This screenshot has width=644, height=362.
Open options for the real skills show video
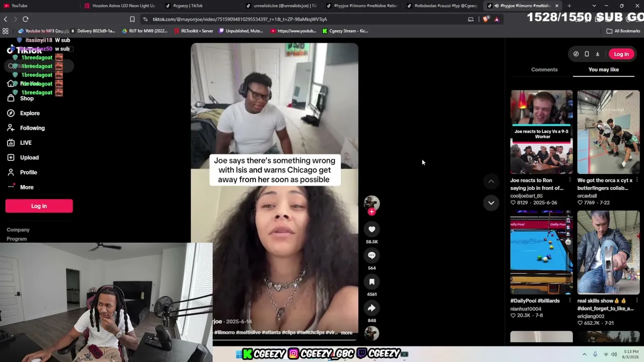click(637, 301)
